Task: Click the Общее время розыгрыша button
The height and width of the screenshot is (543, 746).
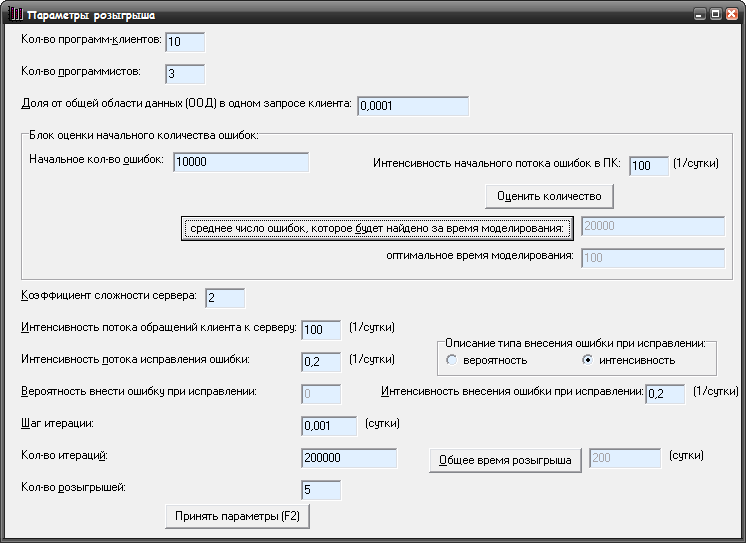Action: pyautogui.click(x=505, y=460)
